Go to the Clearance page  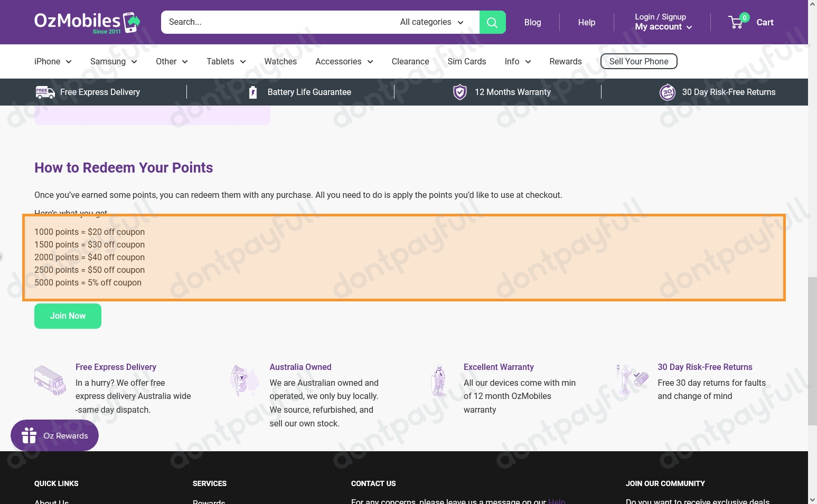pyautogui.click(x=410, y=62)
